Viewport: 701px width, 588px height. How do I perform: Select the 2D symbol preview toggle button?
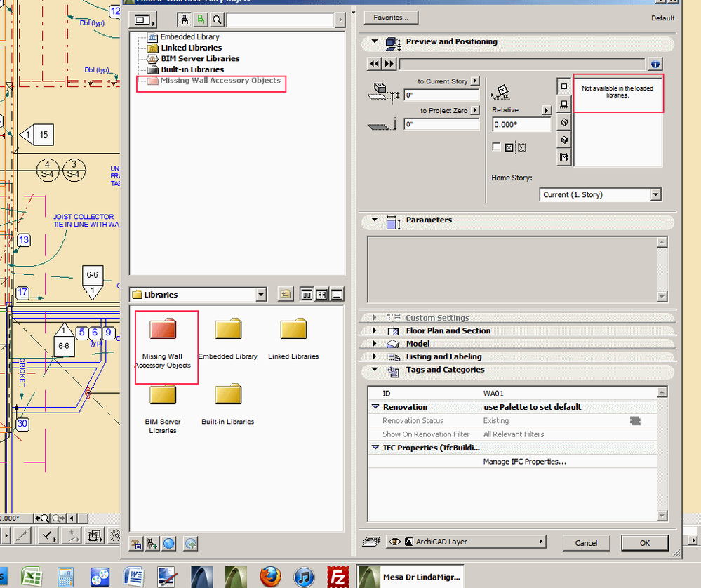[x=563, y=86]
